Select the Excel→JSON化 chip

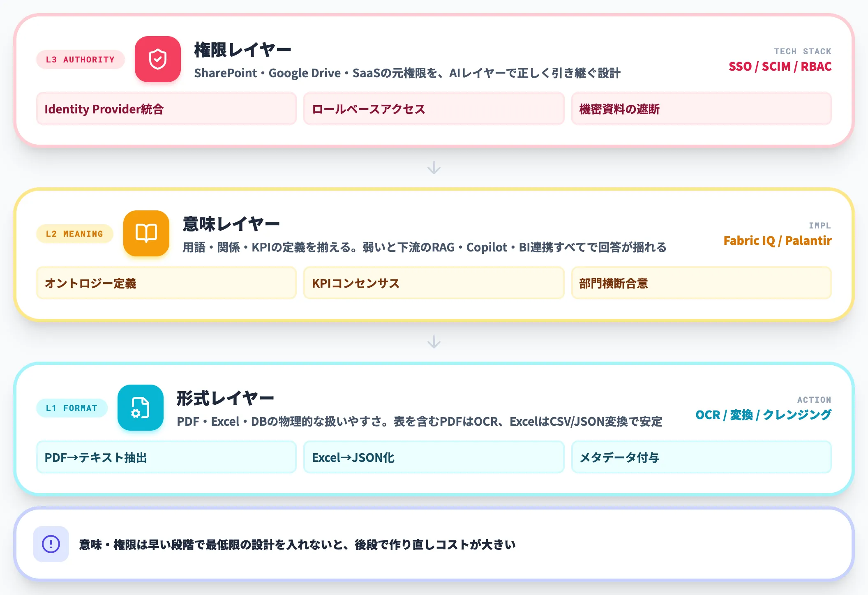pos(434,457)
